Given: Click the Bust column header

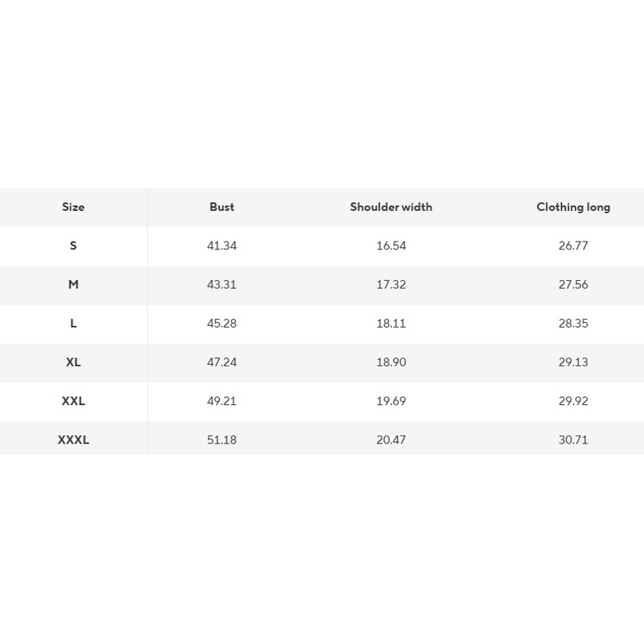Looking at the screenshot, I should pyautogui.click(x=221, y=207).
